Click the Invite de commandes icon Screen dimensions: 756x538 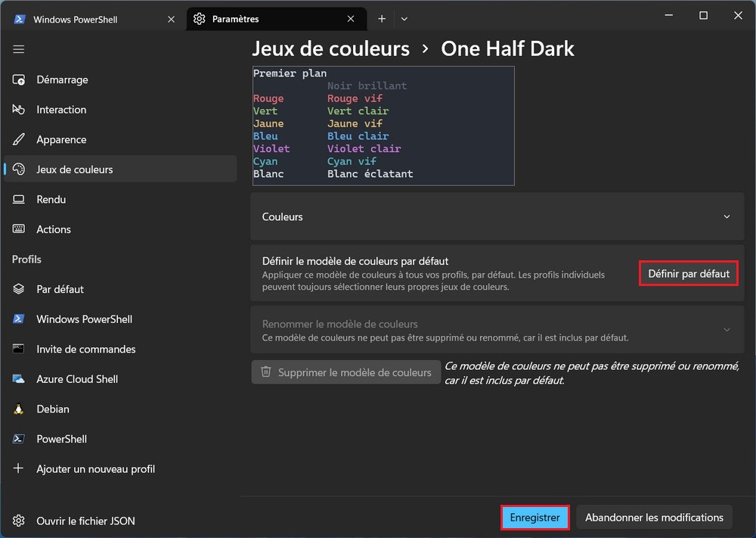point(18,349)
